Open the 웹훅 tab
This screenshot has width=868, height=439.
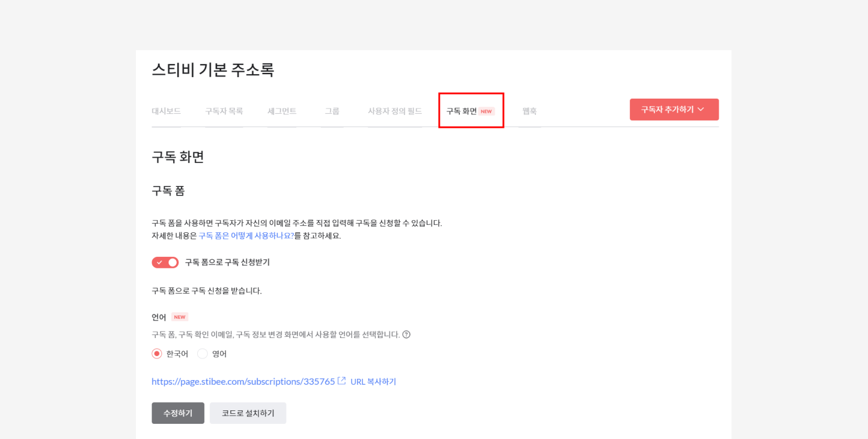click(x=529, y=111)
